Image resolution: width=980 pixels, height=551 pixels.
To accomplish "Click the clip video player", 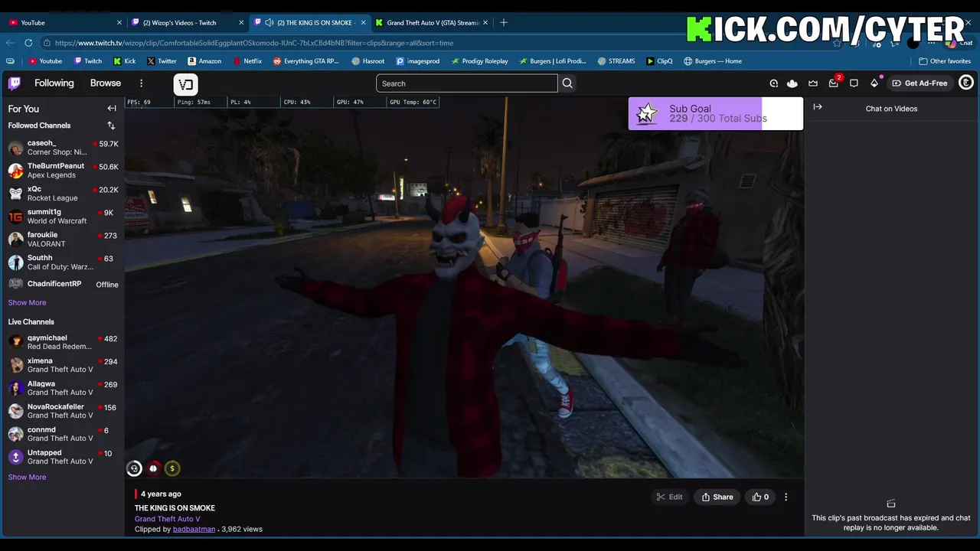I will (x=464, y=287).
